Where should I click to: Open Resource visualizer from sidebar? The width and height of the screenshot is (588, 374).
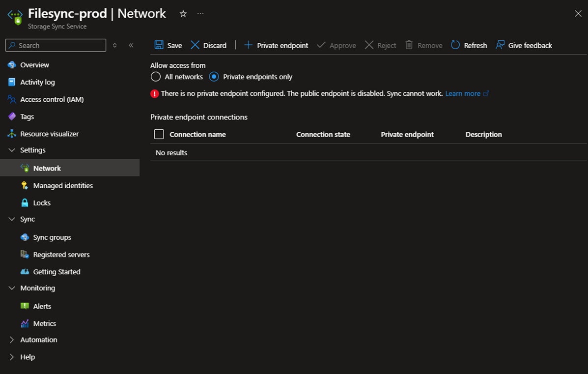coord(49,134)
